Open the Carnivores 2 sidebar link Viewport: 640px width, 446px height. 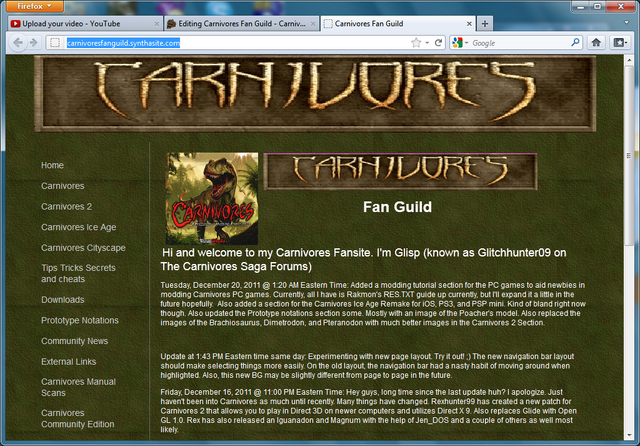(66, 206)
